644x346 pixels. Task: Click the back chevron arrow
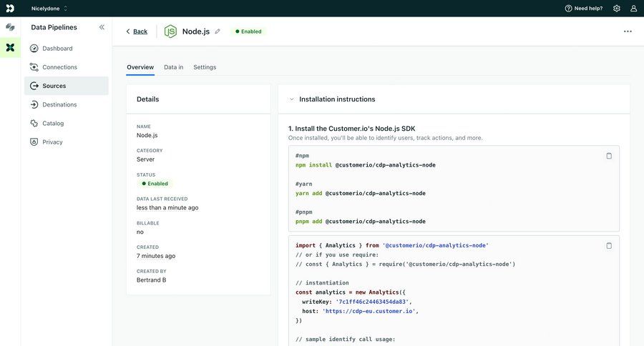coord(128,31)
